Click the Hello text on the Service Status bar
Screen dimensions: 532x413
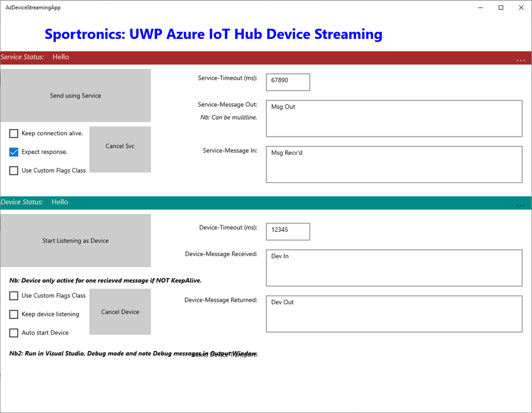tap(60, 57)
